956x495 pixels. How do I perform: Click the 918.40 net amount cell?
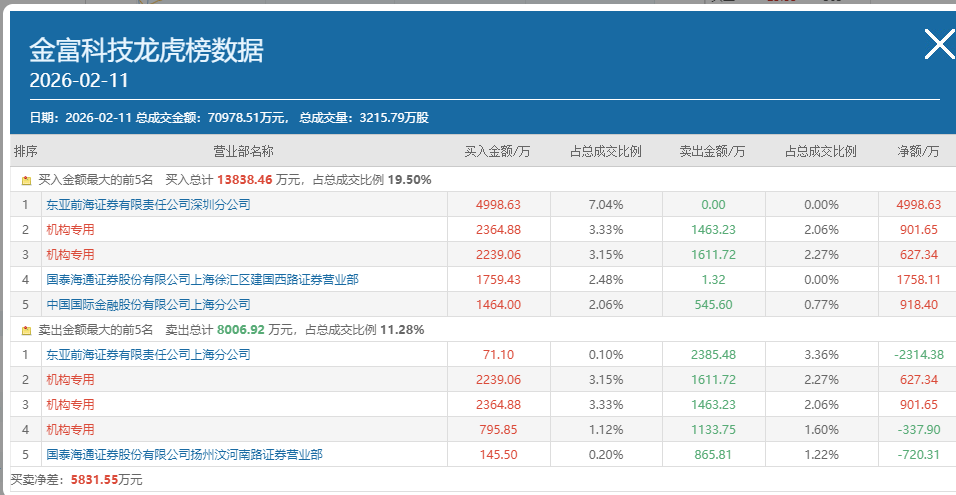pos(919,305)
